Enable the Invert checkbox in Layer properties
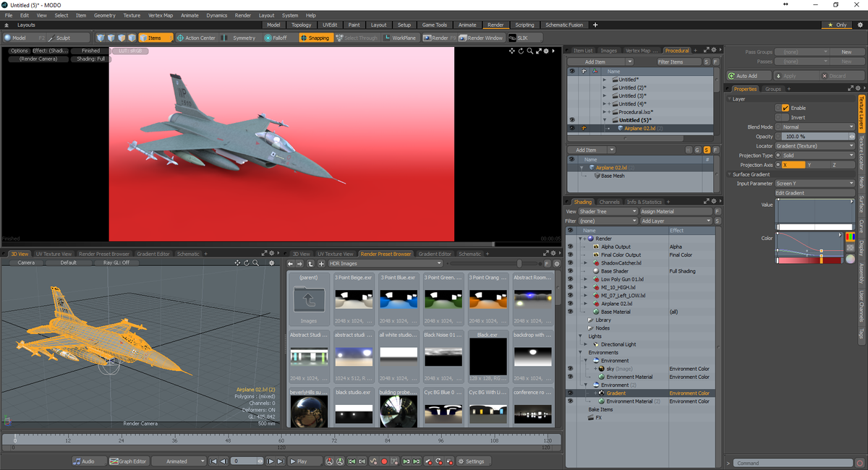Screen dimensions: 868x470 tap(786, 118)
